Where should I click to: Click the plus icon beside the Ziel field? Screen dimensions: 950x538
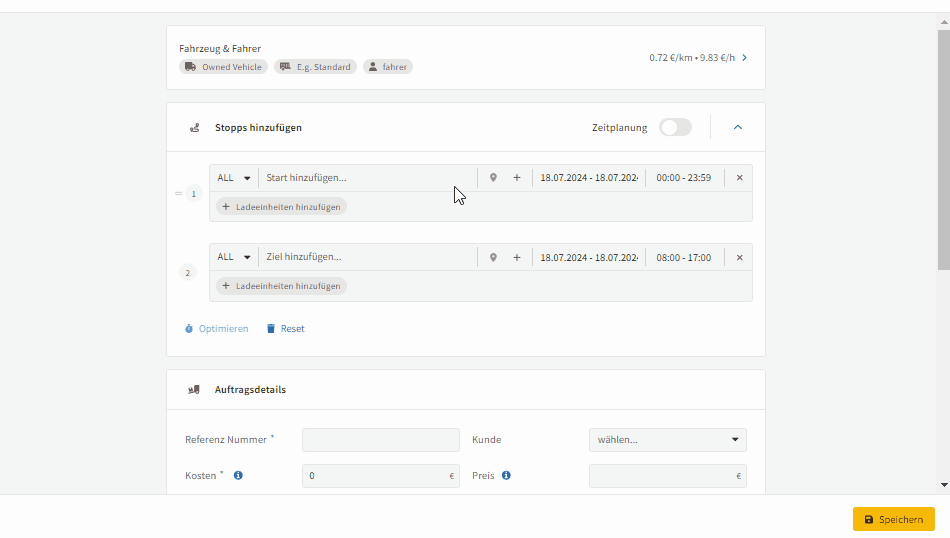517,257
